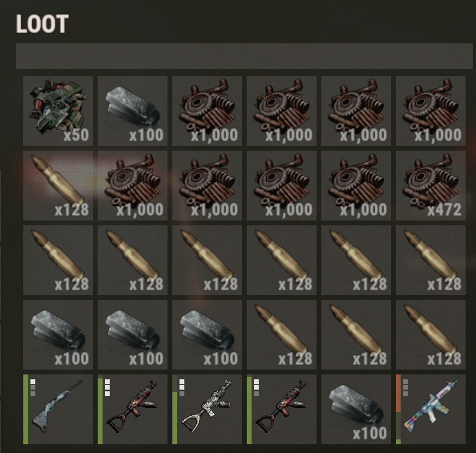Select metal fragments x1,000 beside glowing ammo
This screenshot has width=476, height=453.
click(133, 186)
